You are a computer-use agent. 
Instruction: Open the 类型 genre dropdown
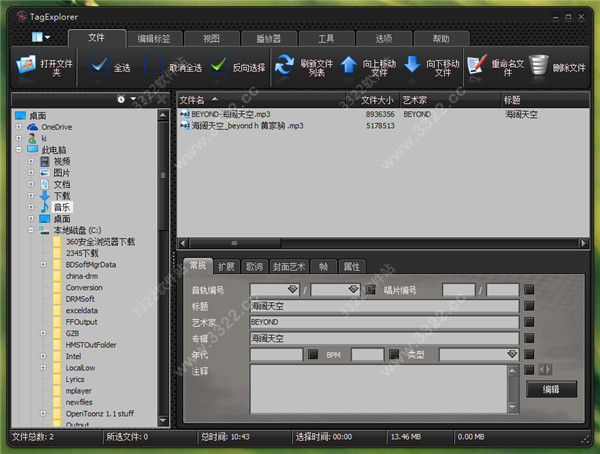[x=511, y=355]
